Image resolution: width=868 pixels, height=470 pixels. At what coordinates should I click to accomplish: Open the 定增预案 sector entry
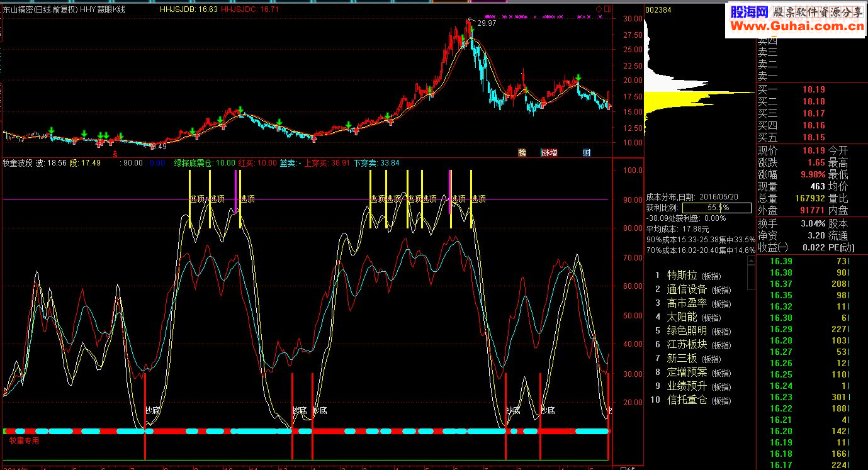pos(694,372)
